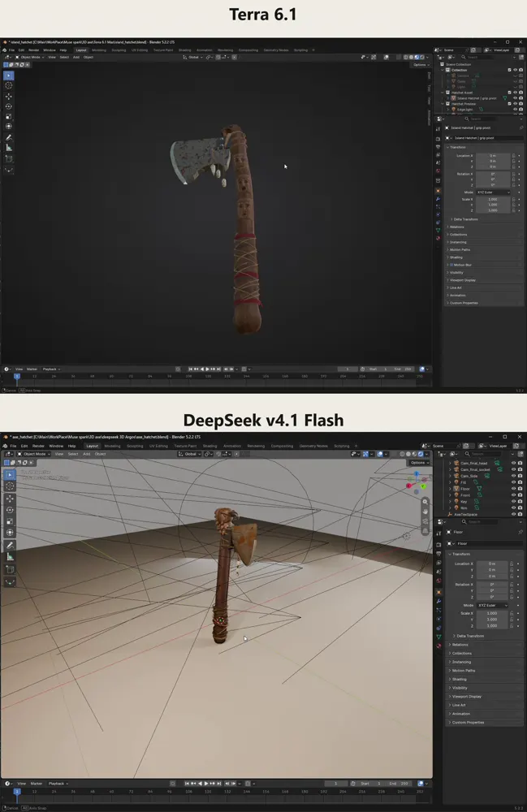
Task: Open Modifier wrench properties tab in DeepSeek window
Action: click(439, 601)
